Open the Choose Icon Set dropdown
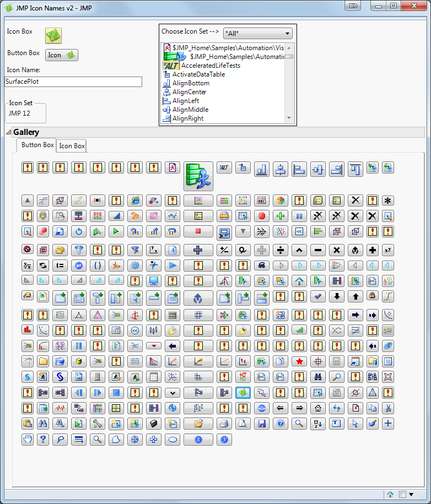431x504 pixels. (x=257, y=33)
